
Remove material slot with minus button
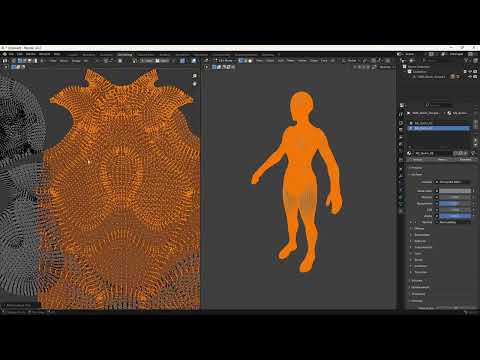pyautogui.click(x=476, y=128)
